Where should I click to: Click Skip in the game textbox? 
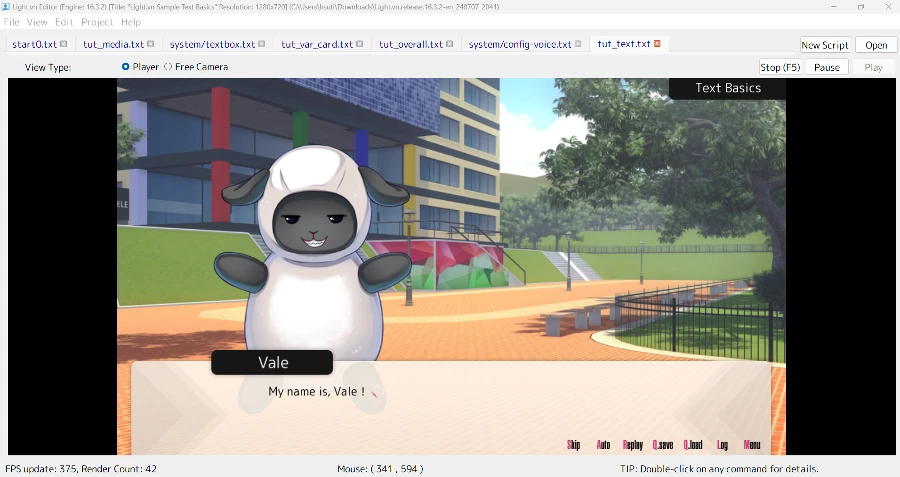click(x=574, y=445)
